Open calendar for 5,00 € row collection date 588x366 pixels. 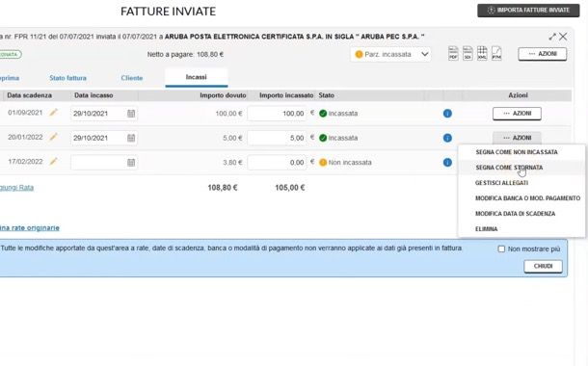[x=131, y=139]
